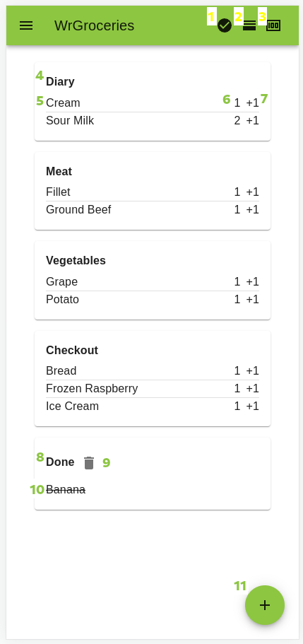This screenshot has width=303, height=644.
Task: Increment Fillet count using +1
Action: 253,192
